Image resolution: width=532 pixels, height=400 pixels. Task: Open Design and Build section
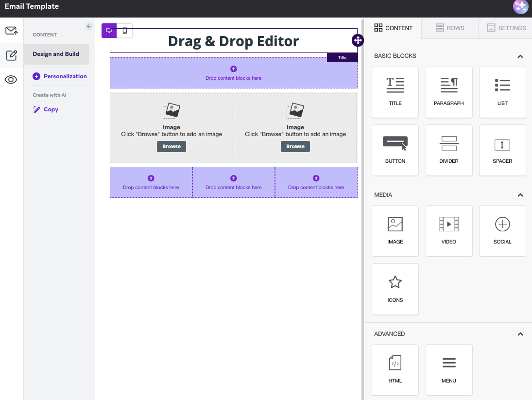click(x=56, y=54)
